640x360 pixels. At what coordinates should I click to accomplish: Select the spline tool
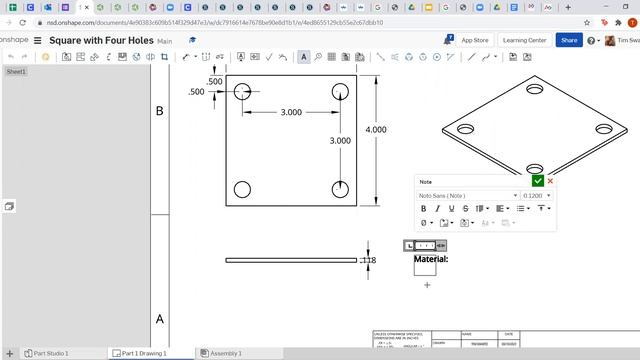[485, 57]
